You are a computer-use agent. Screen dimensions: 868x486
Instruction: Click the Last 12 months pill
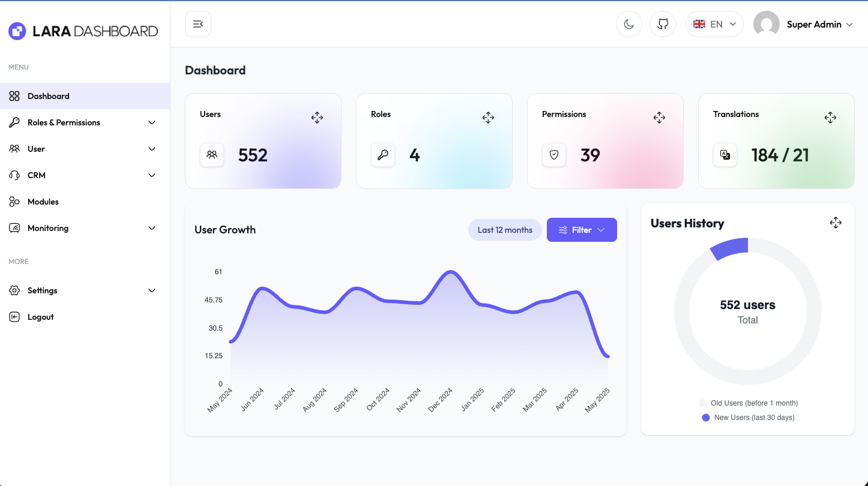[x=505, y=230]
